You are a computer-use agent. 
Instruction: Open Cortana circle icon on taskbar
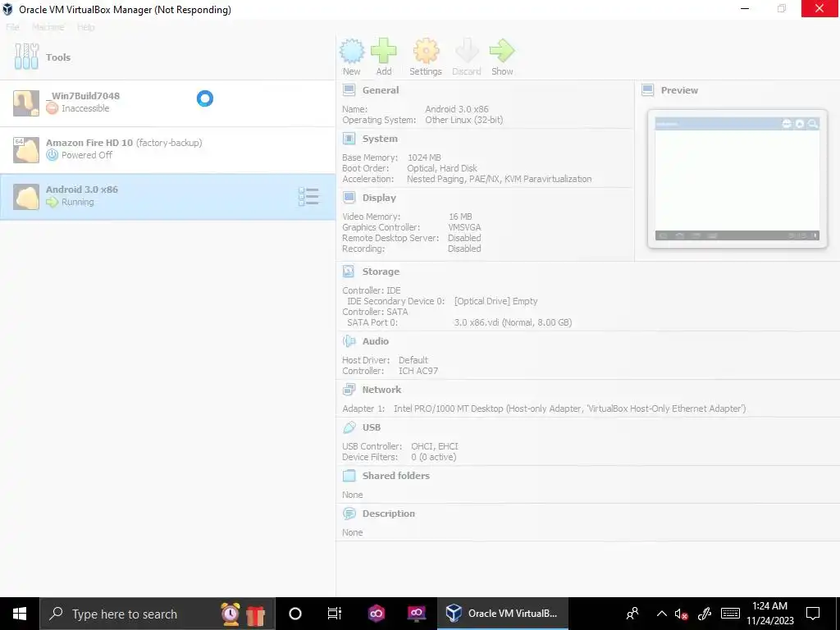295,614
